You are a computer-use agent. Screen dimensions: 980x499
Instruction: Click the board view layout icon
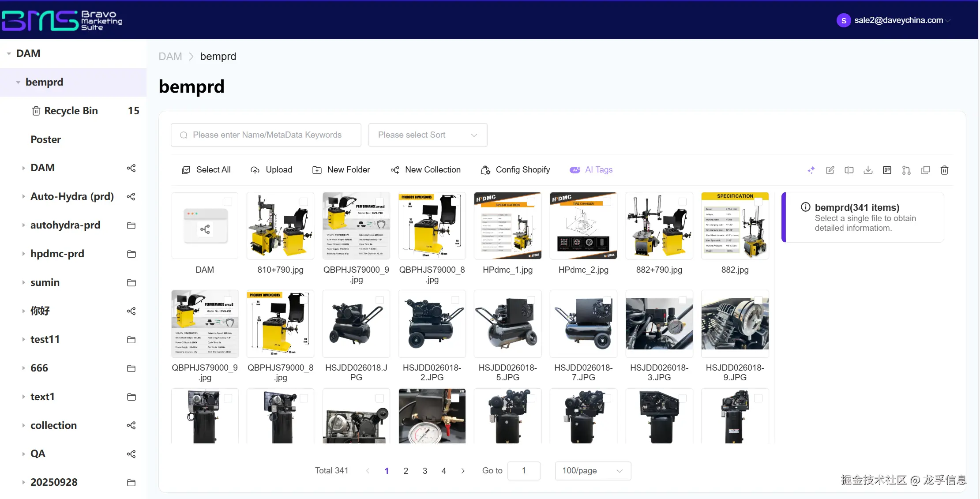tap(887, 170)
